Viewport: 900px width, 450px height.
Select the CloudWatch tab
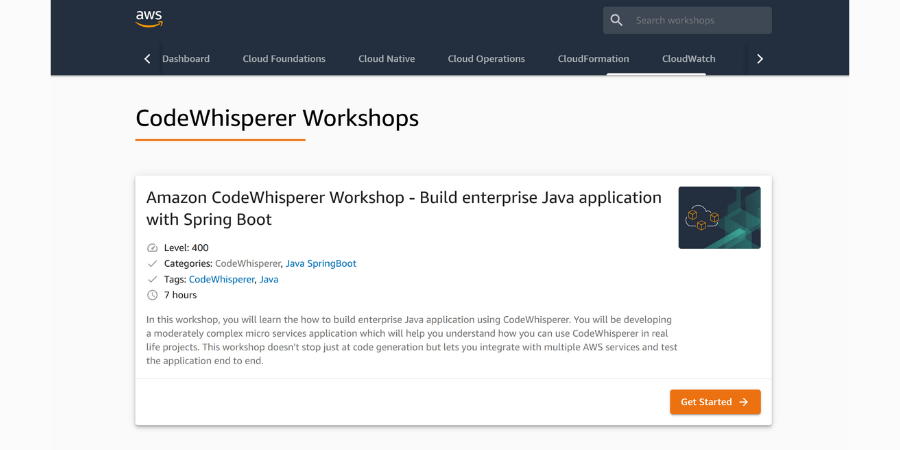[x=689, y=59]
